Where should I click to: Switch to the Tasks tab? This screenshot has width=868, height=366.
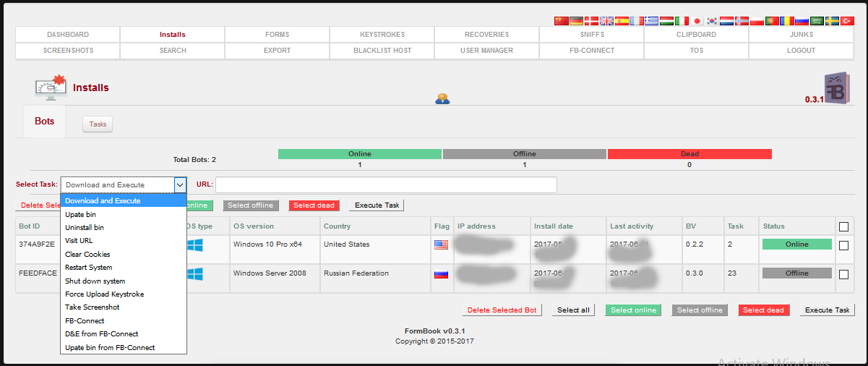[98, 124]
